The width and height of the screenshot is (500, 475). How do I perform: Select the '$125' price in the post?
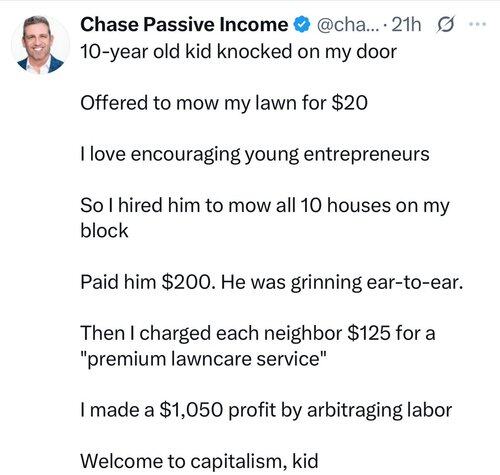pyautogui.click(x=369, y=333)
